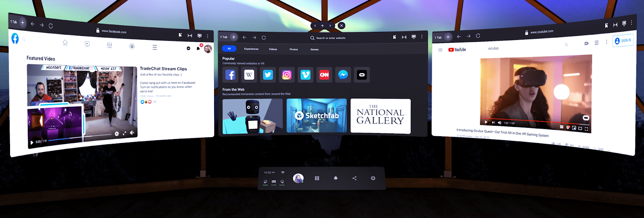Go back in the Facebook browser window

point(33,24)
